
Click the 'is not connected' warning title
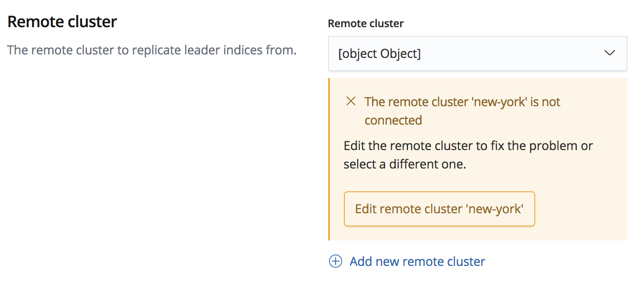pyautogui.click(x=462, y=102)
